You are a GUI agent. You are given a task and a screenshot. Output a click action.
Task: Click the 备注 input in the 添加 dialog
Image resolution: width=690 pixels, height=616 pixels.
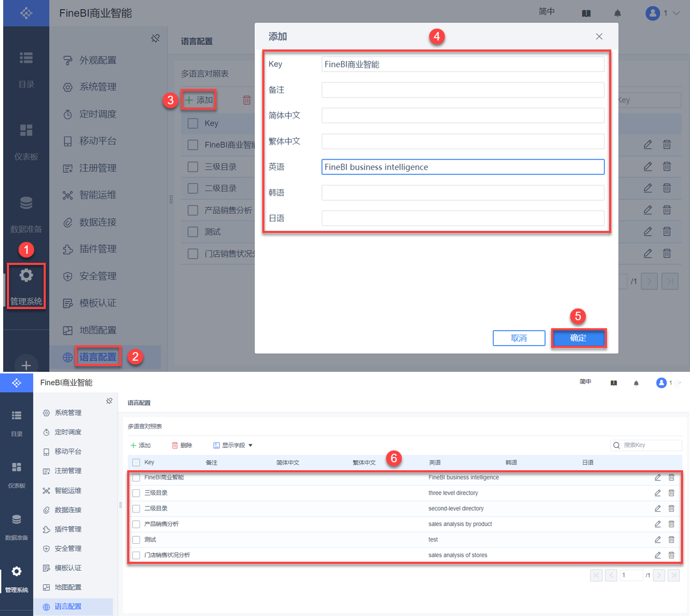coord(463,90)
